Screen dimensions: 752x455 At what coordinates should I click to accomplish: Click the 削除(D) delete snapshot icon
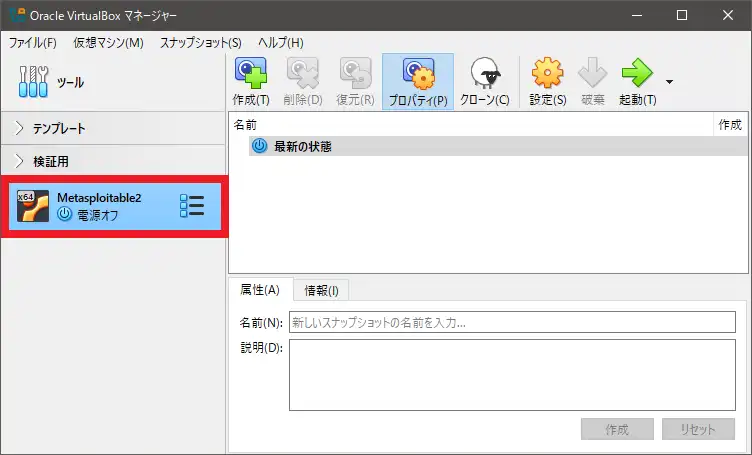303,74
